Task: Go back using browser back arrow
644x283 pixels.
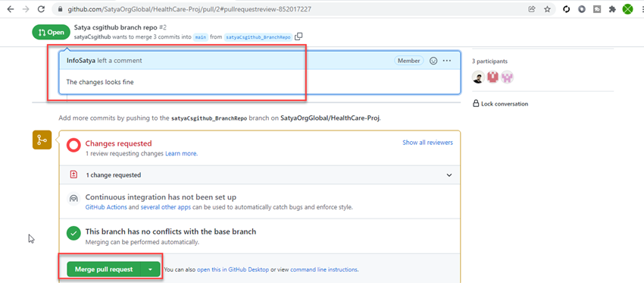Action: click(10, 9)
